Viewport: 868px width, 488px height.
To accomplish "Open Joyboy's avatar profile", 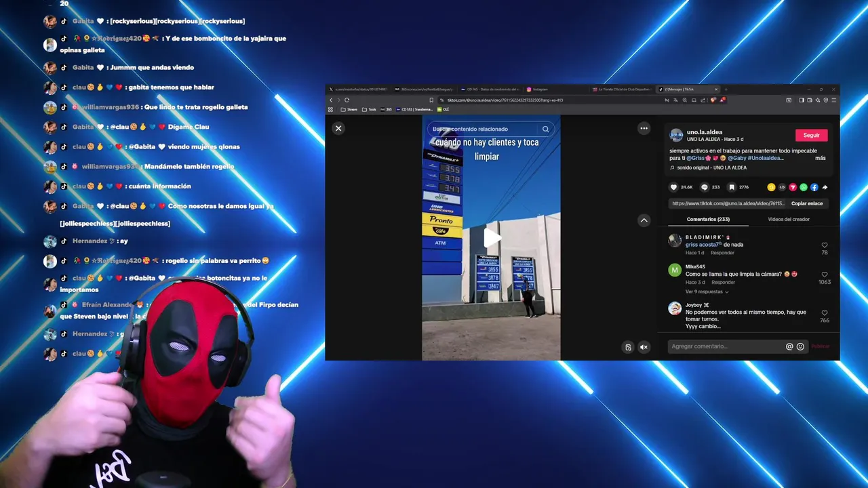I will [675, 308].
